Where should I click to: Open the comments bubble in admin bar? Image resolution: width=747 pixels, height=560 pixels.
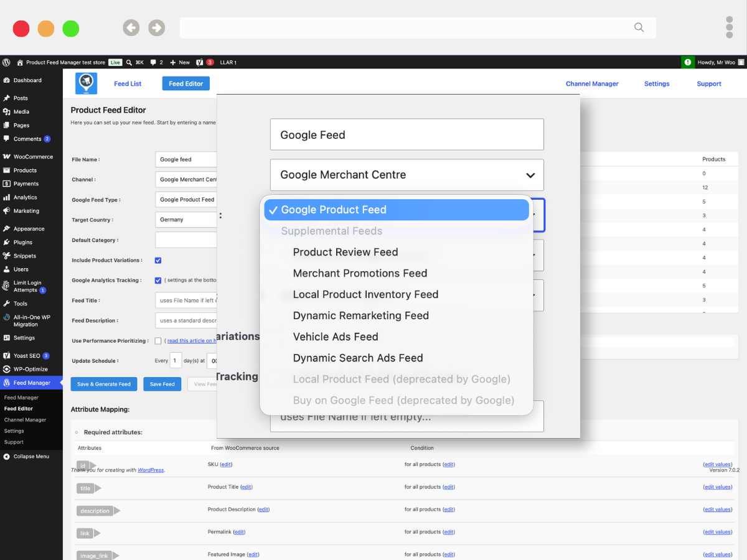tap(153, 62)
